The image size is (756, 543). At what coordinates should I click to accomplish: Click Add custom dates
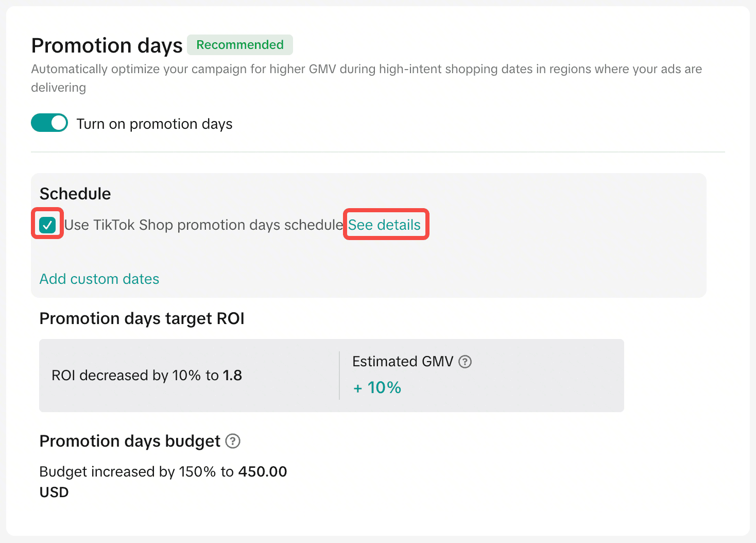(99, 279)
